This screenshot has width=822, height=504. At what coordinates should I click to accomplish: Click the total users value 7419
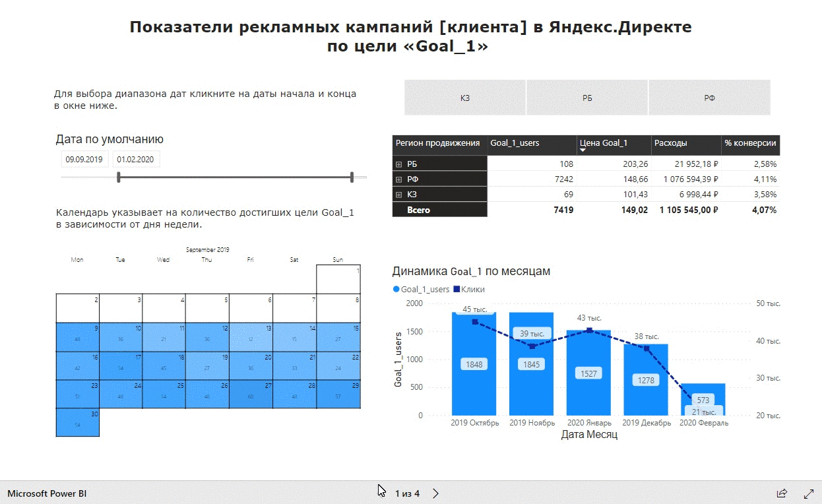(x=564, y=210)
